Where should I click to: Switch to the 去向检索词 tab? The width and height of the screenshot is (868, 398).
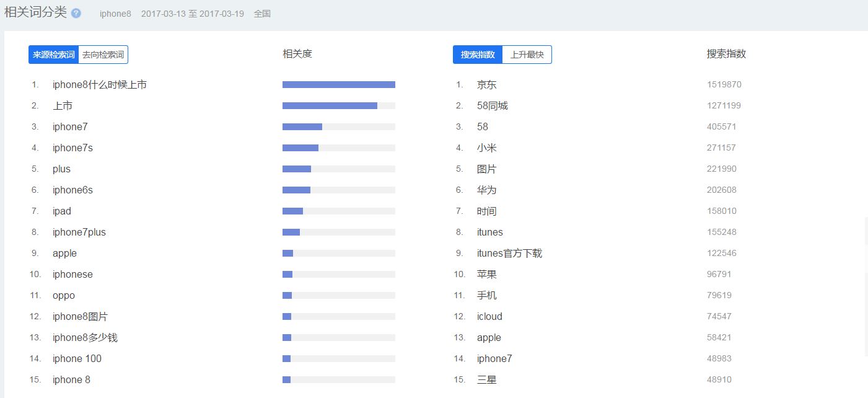click(x=103, y=55)
